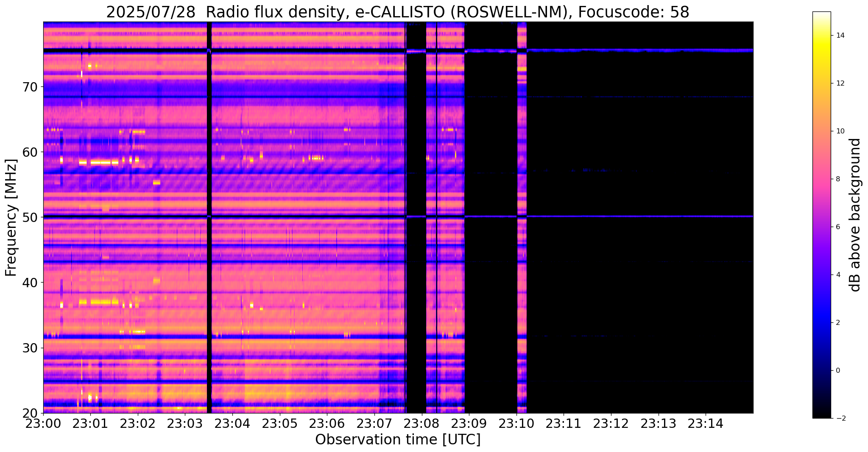Click the 23:13 time tick label

[x=659, y=423]
